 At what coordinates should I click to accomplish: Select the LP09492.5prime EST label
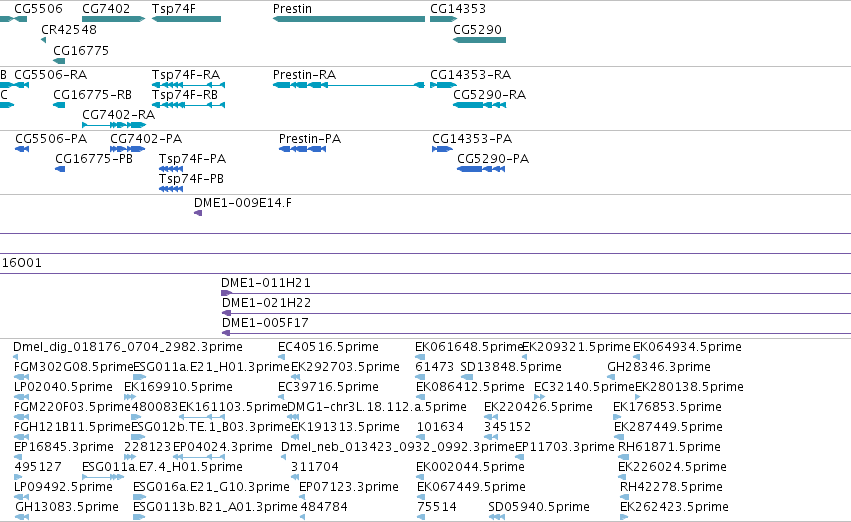(x=63, y=487)
